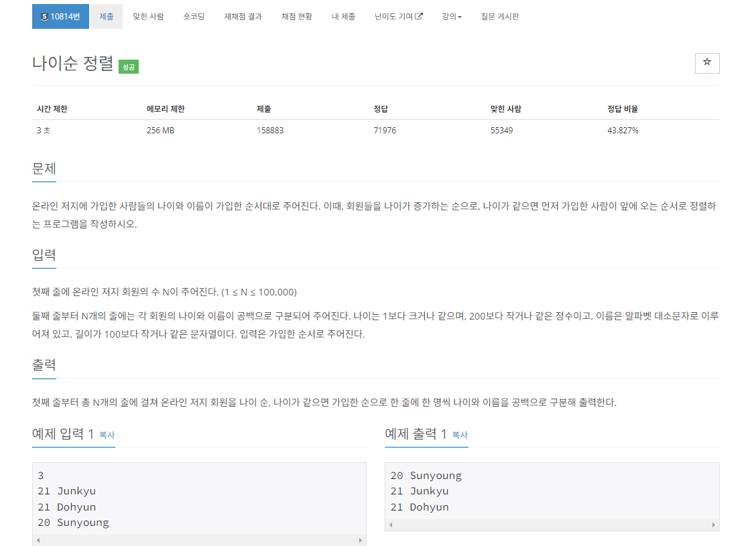Click '21 Dohyun' line in example input

click(66, 507)
